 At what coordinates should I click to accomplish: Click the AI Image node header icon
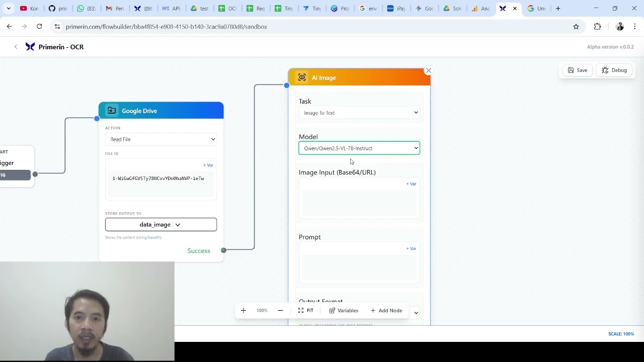(302, 77)
